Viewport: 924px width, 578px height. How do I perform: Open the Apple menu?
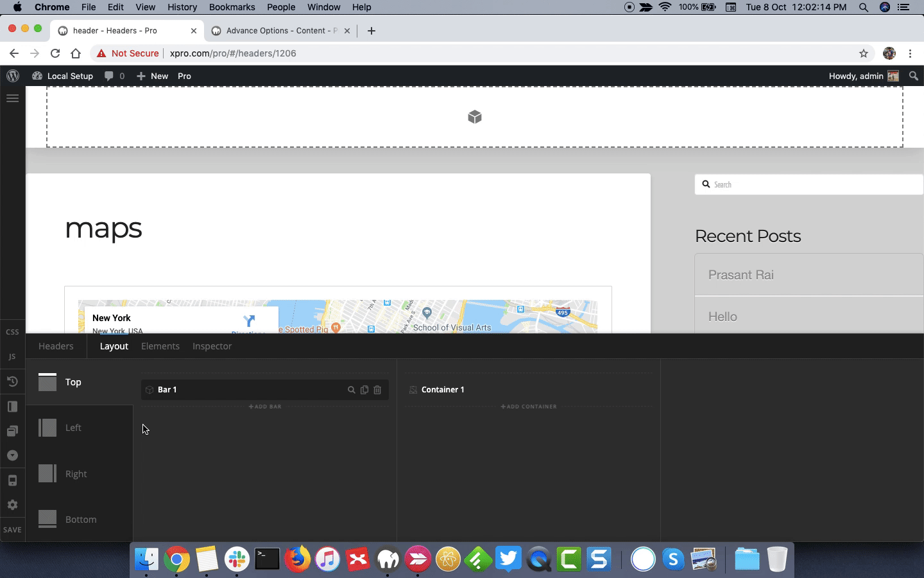(x=17, y=7)
